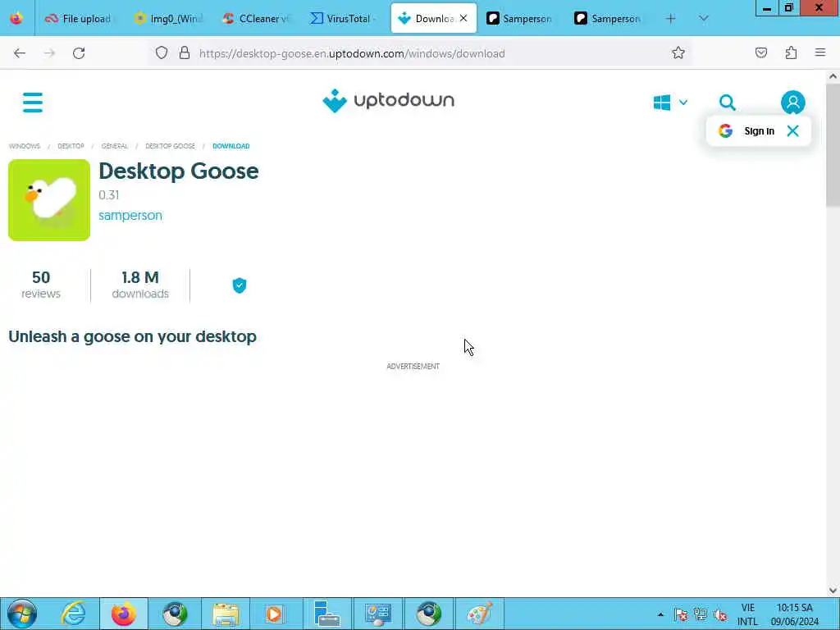Go forward one page

[x=49, y=53]
